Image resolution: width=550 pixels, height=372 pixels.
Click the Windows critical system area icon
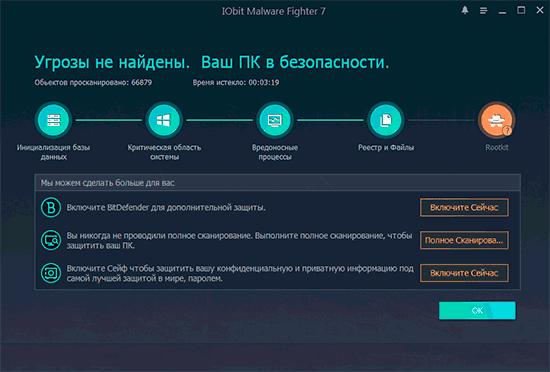point(164,120)
